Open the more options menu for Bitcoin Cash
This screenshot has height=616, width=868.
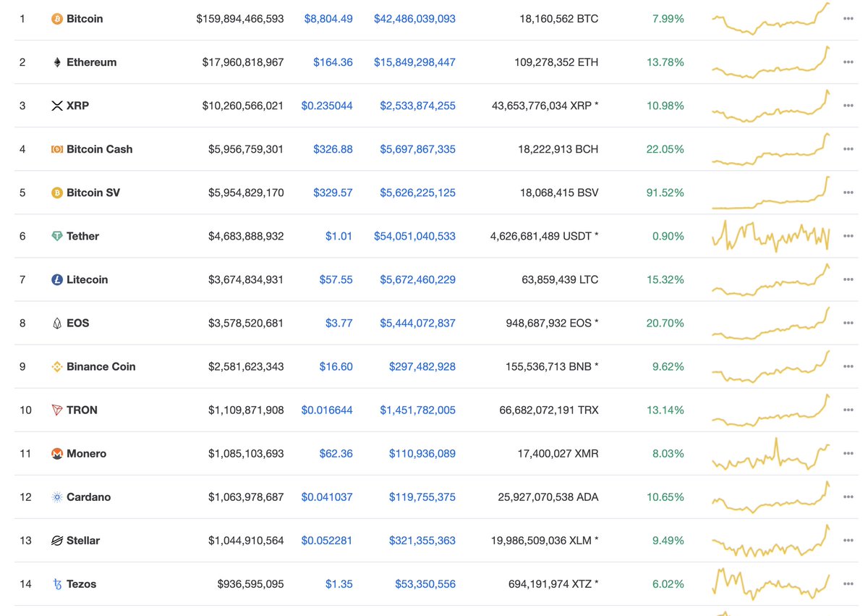coord(848,149)
